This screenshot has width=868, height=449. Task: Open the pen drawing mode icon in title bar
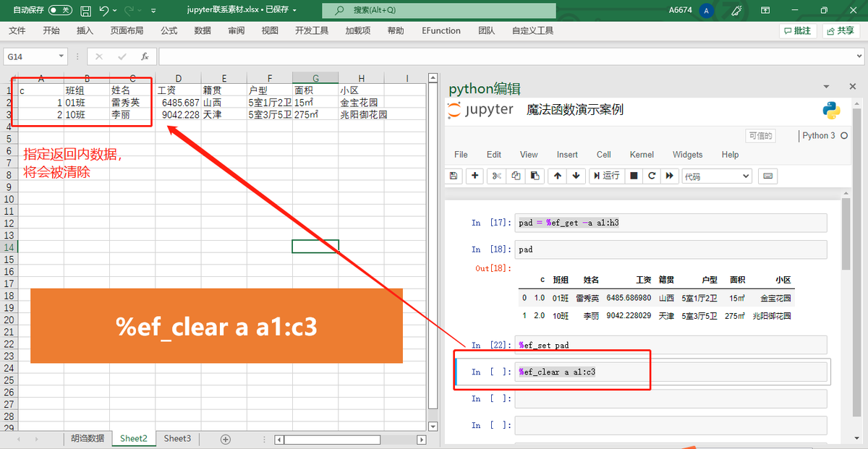point(737,10)
